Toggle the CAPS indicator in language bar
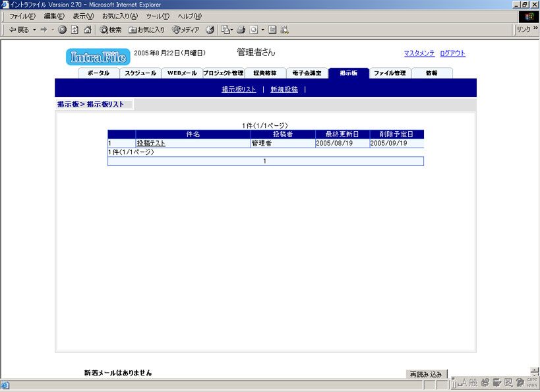This screenshot has width=540, height=392. coord(532,379)
